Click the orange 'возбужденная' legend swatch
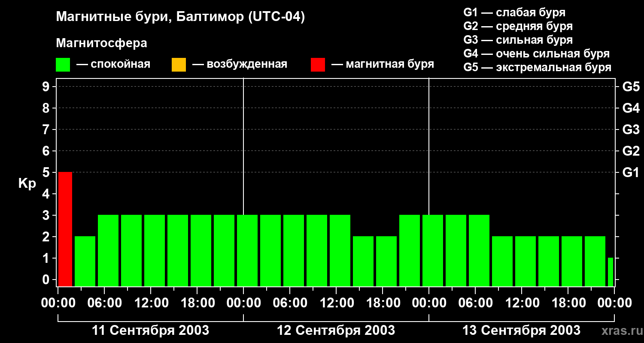 point(179,65)
